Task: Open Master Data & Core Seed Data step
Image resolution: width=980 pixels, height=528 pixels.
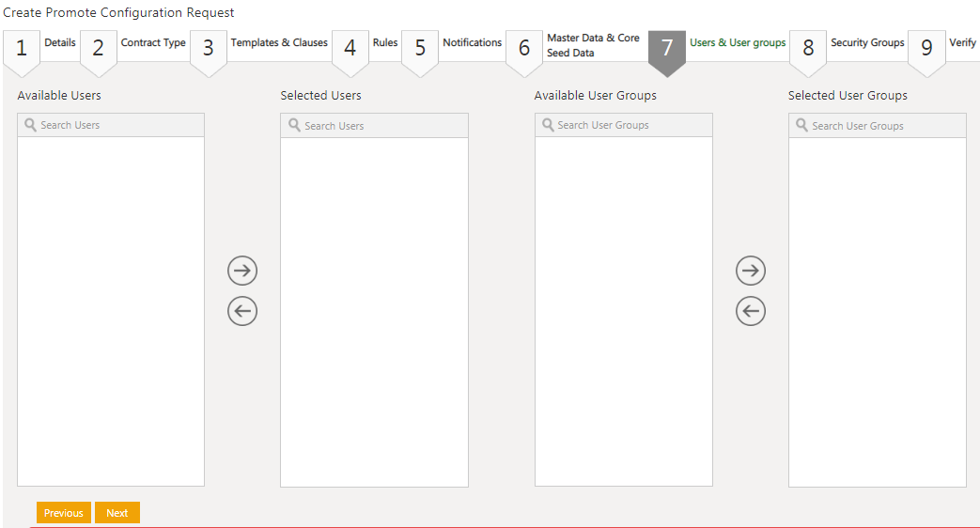Action: [592, 45]
